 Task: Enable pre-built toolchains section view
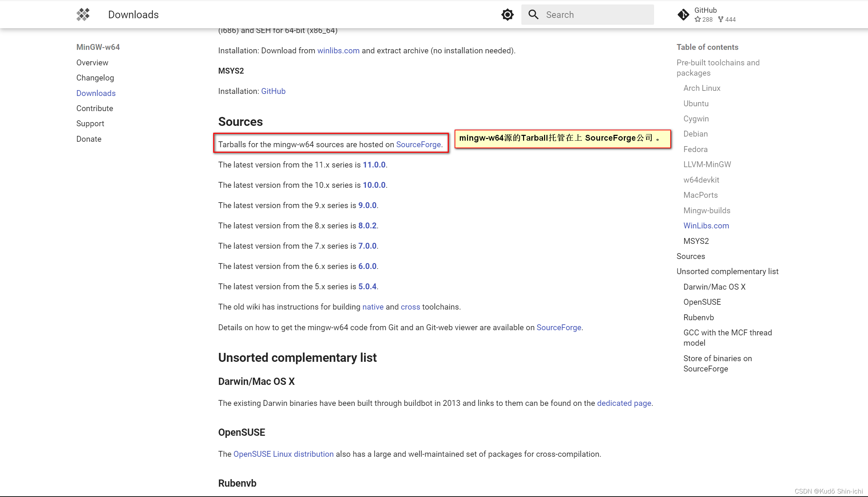click(x=718, y=67)
